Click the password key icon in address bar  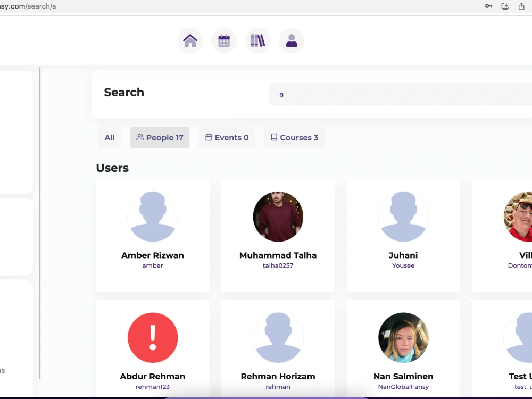click(488, 6)
